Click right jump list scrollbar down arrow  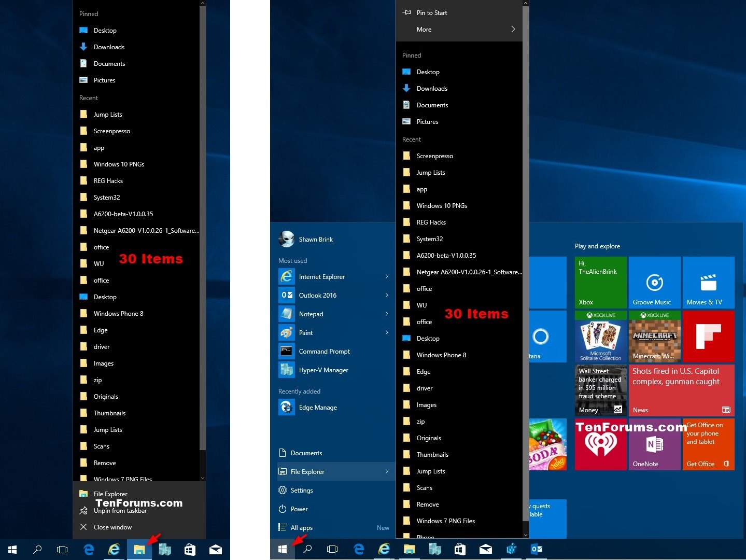526,535
